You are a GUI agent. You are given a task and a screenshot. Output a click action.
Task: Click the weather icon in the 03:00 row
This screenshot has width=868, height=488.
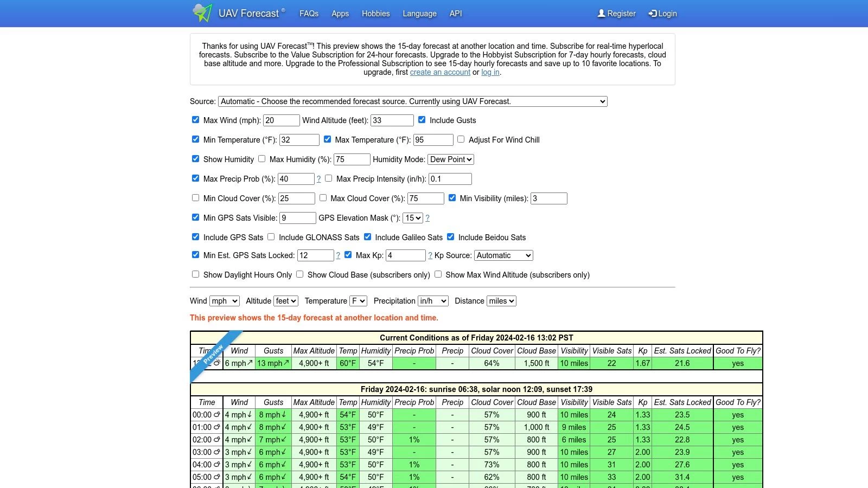(217, 452)
